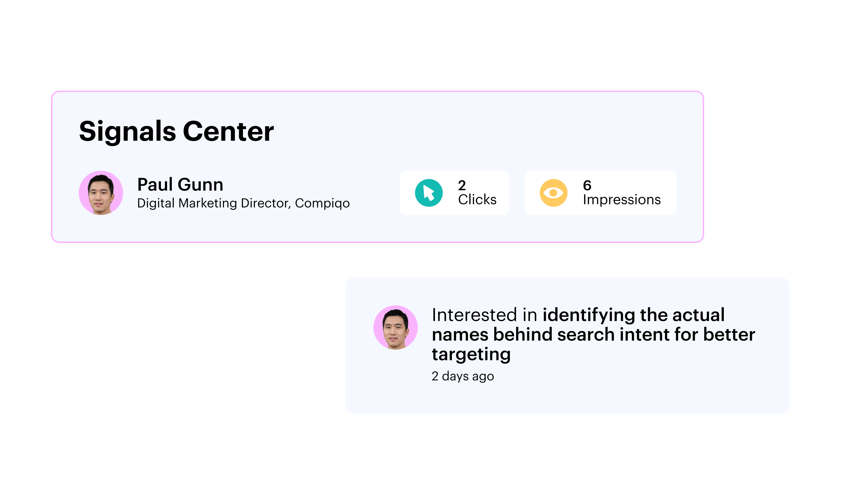Click the word "Center" in the heading
Screen dimensions: 841x504
[x=228, y=131]
